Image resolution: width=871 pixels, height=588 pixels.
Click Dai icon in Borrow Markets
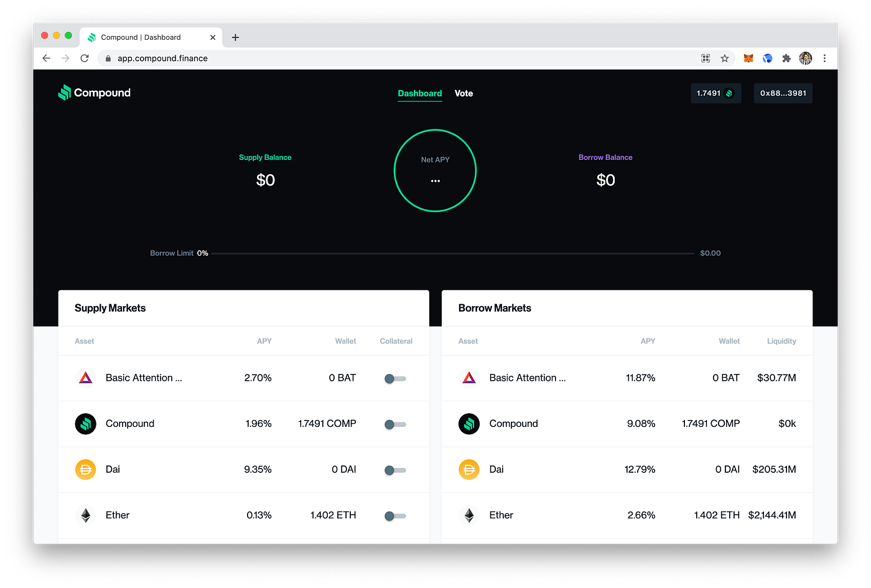click(469, 469)
